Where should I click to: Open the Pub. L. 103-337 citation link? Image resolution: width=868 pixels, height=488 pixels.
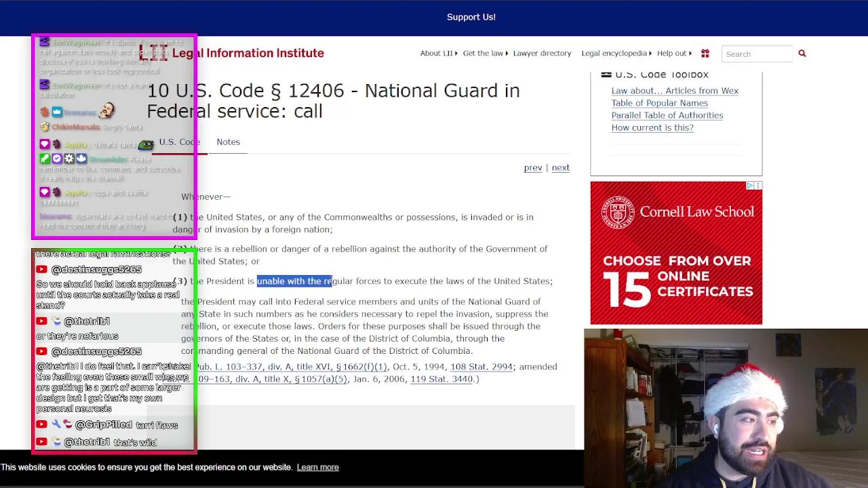[290, 367]
